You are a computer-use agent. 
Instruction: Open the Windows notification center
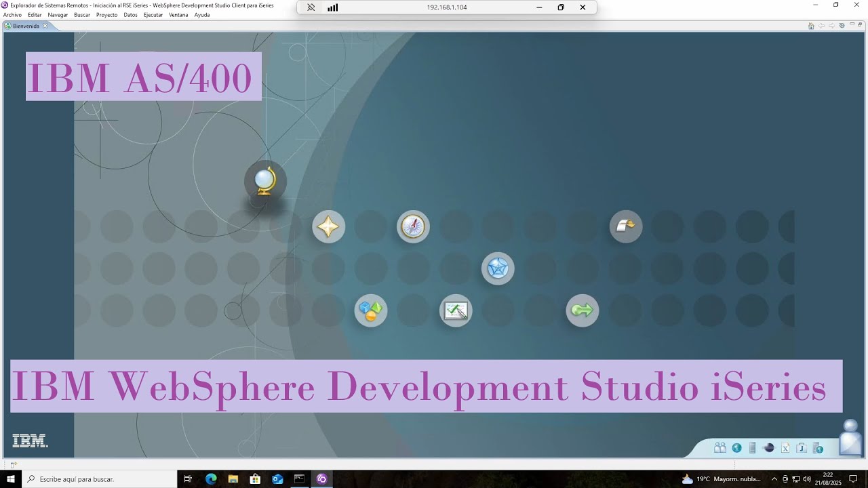[x=854, y=479]
